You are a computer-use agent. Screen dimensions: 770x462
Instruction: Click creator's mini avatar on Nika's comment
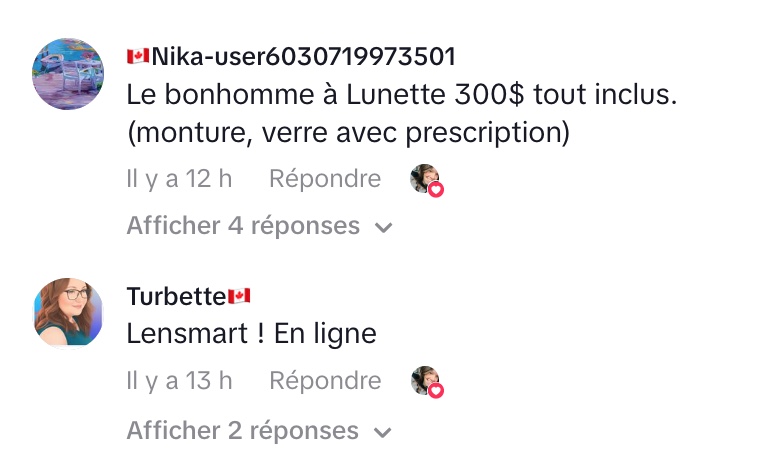424,177
